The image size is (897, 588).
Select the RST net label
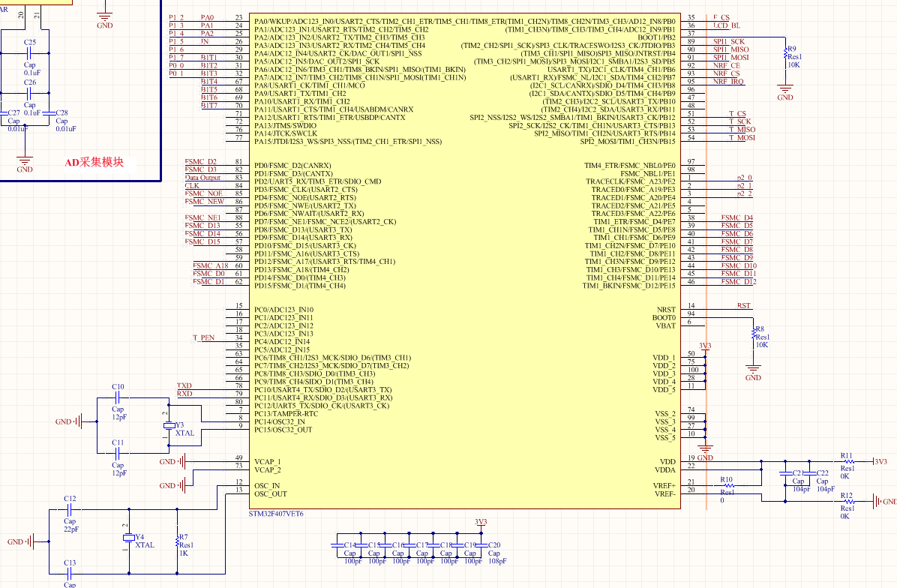(x=744, y=306)
